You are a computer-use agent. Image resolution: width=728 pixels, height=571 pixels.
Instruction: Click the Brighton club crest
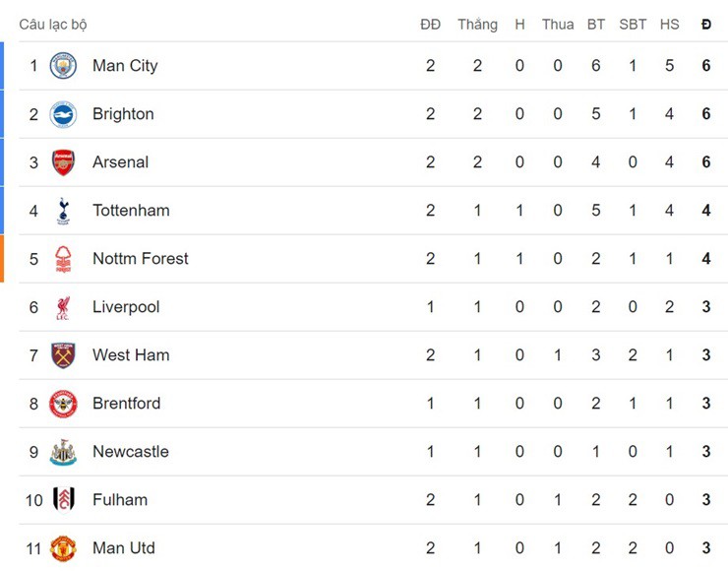point(63,114)
